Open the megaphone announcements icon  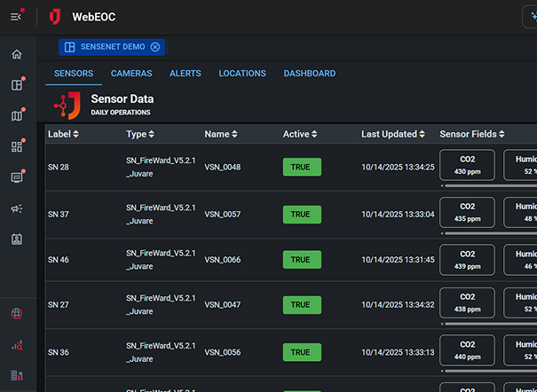pos(16,208)
